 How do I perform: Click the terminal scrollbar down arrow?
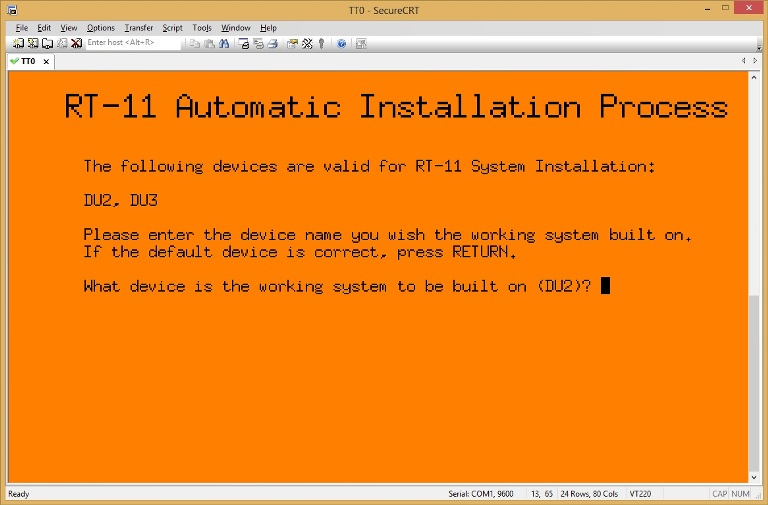point(754,477)
